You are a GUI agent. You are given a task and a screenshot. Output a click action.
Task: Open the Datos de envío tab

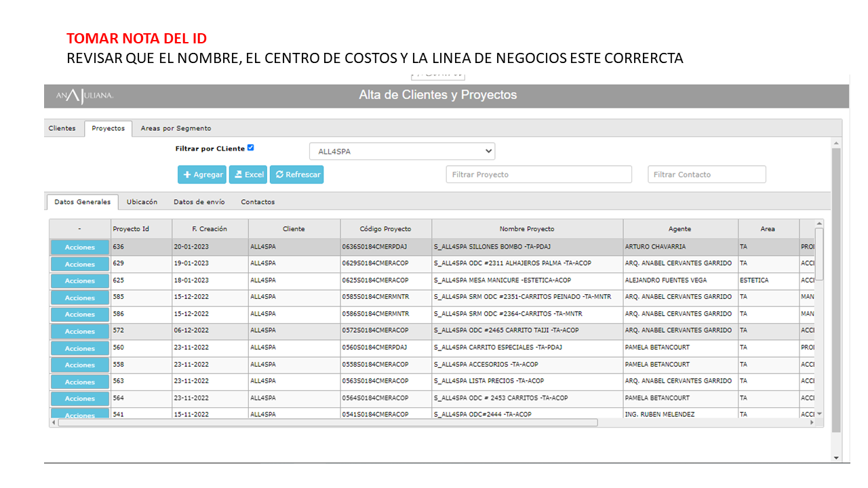click(x=199, y=202)
